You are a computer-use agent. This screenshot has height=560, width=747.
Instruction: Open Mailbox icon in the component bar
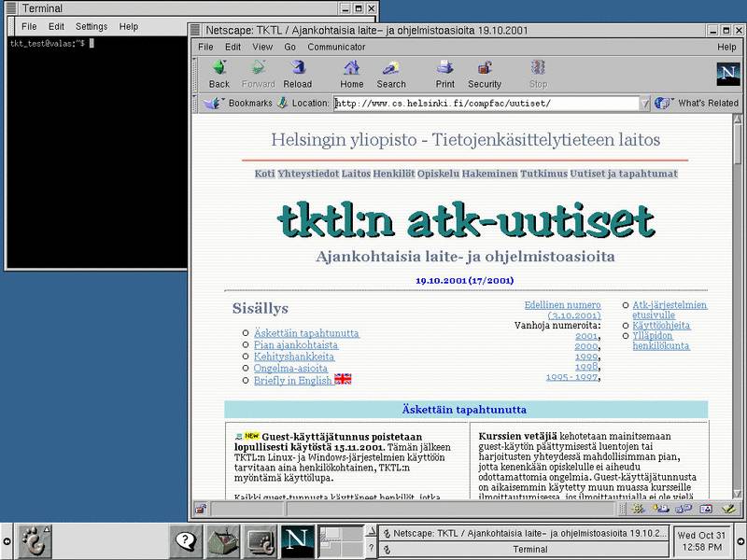661,509
